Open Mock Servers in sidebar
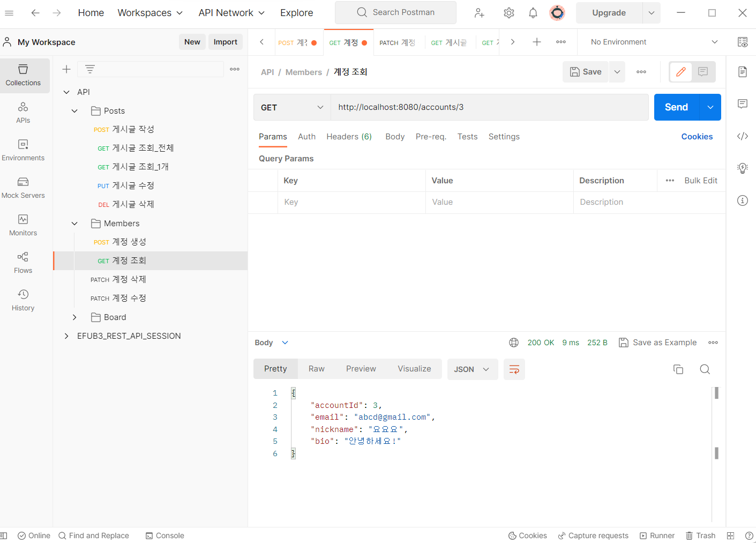The image size is (756, 543). click(x=23, y=188)
